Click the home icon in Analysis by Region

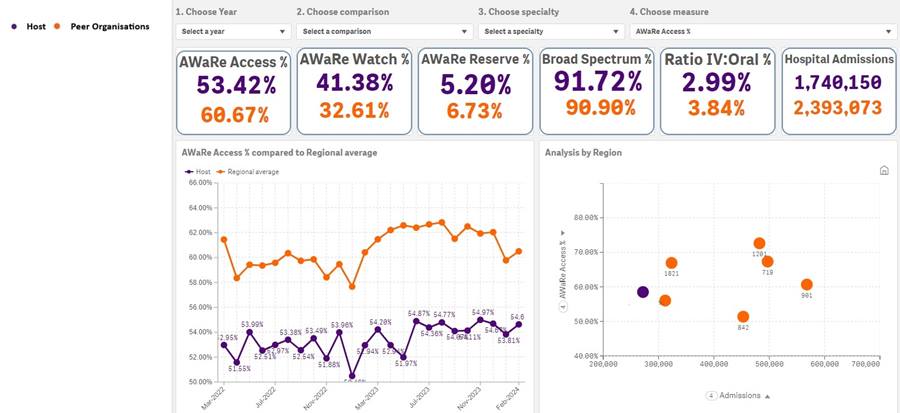coord(884,170)
